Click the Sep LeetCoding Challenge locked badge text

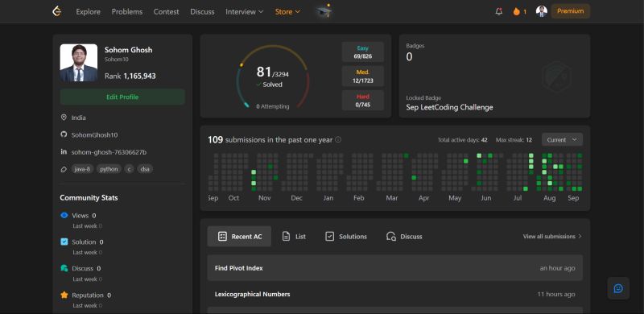click(449, 107)
